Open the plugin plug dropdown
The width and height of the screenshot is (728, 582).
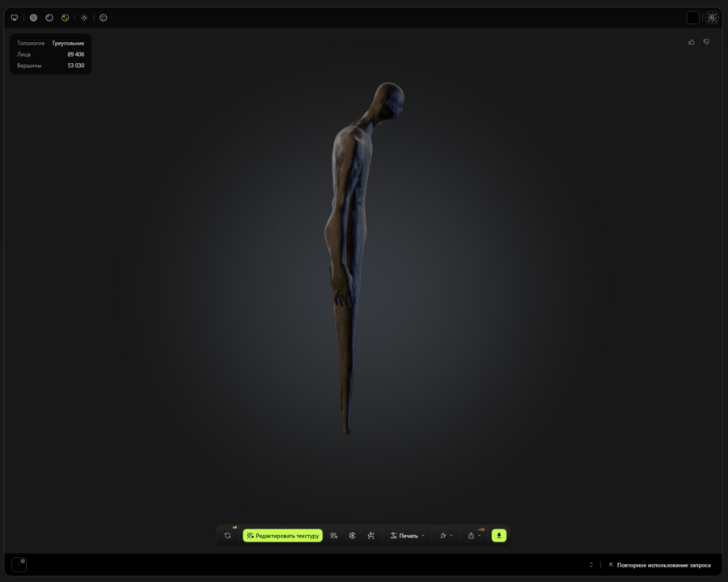pyautogui.click(x=446, y=536)
